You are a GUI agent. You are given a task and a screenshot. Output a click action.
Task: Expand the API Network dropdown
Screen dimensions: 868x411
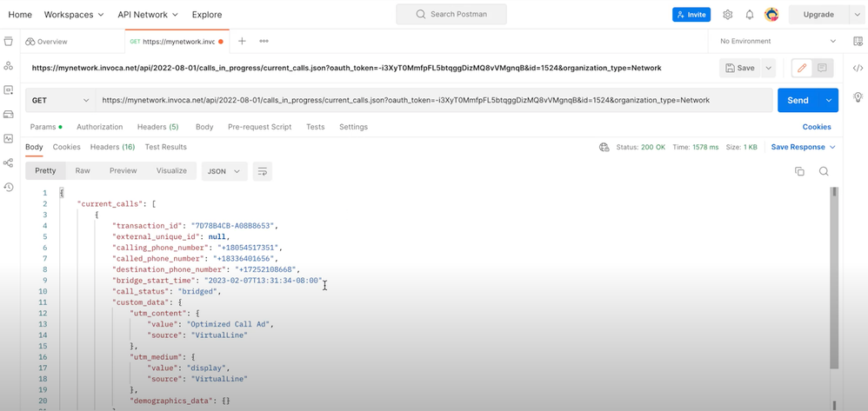click(x=148, y=15)
